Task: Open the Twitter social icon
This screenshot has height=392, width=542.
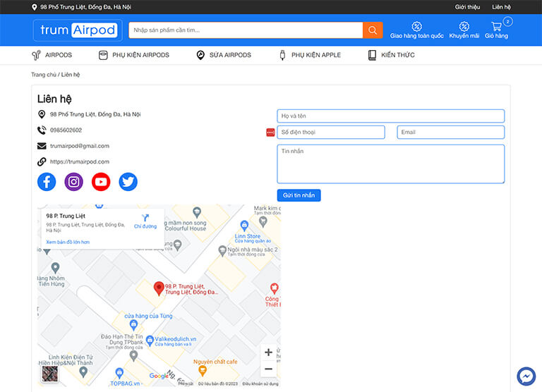Action: 128,182
